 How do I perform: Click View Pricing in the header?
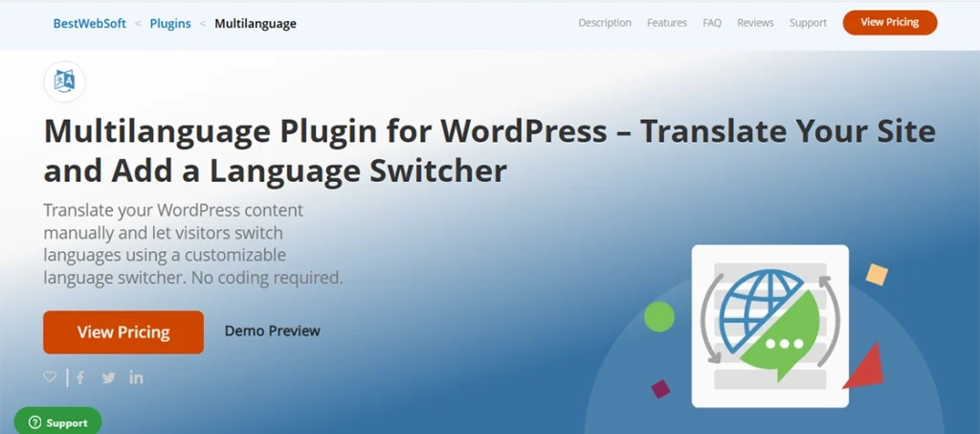coord(889,22)
